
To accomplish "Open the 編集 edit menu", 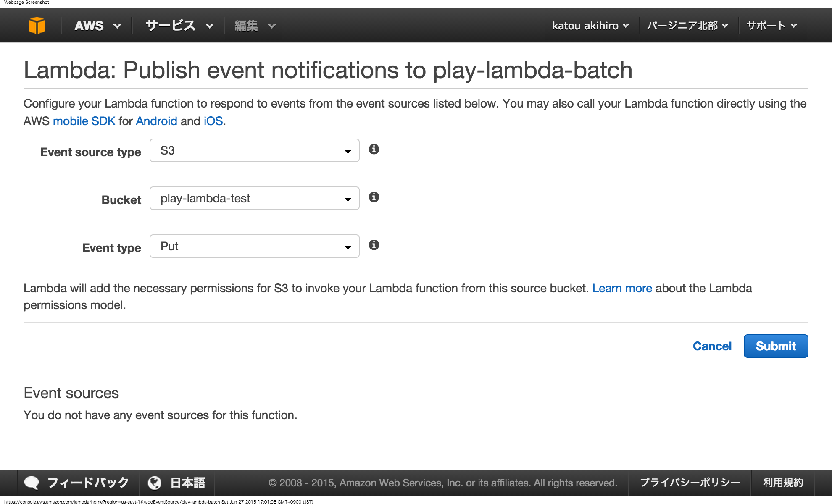I will (254, 26).
